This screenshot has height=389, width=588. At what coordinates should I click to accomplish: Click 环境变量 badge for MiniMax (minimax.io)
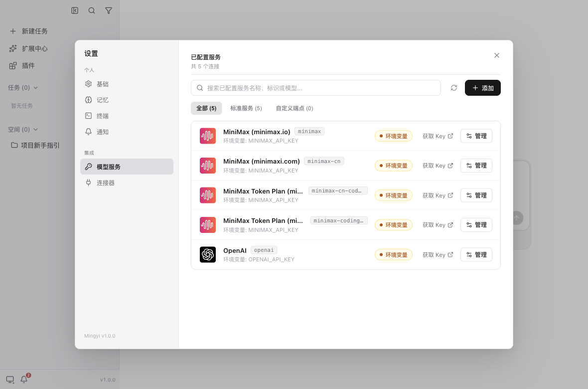point(393,136)
